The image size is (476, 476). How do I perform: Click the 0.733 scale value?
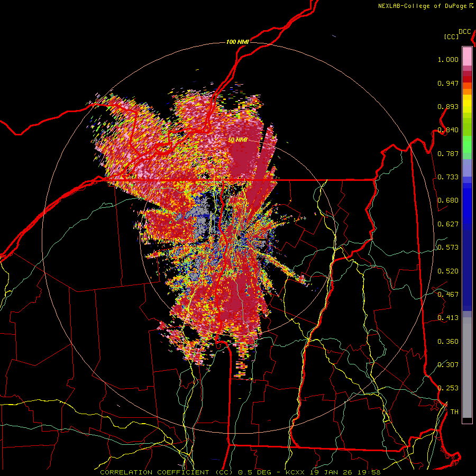pos(448,177)
